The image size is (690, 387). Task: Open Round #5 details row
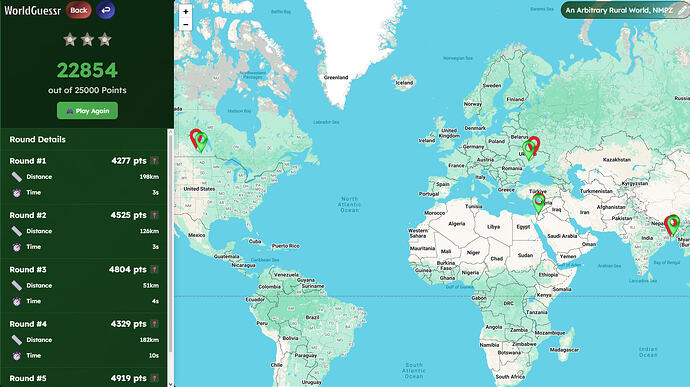coord(84,378)
